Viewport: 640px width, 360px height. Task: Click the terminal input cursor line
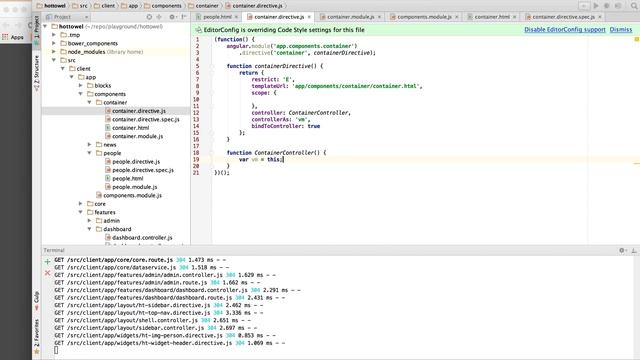(56, 350)
